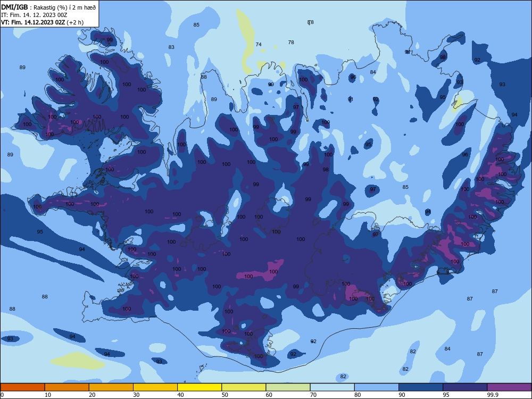
Task: Click the golden 30–40 legend swatch
Action: coord(155,387)
